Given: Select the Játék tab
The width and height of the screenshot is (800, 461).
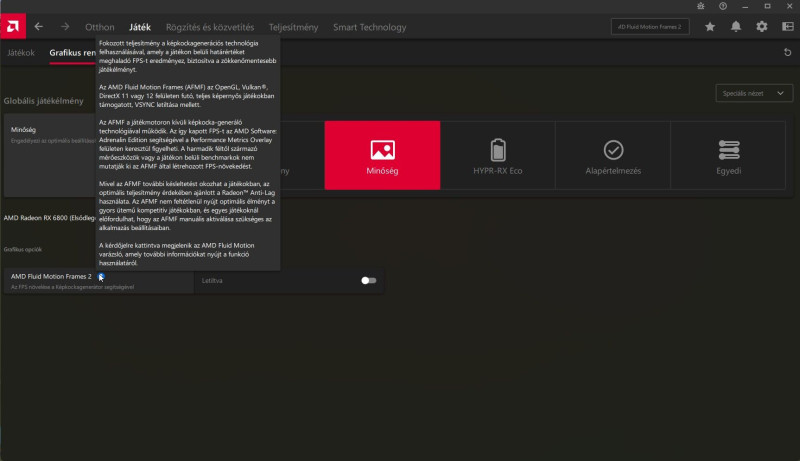Looking at the screenshot, I should 140,27.
